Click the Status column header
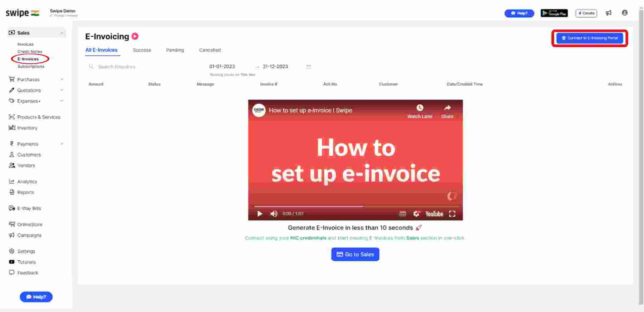This screenshot has height=312, width=644. tap(154, 84)
